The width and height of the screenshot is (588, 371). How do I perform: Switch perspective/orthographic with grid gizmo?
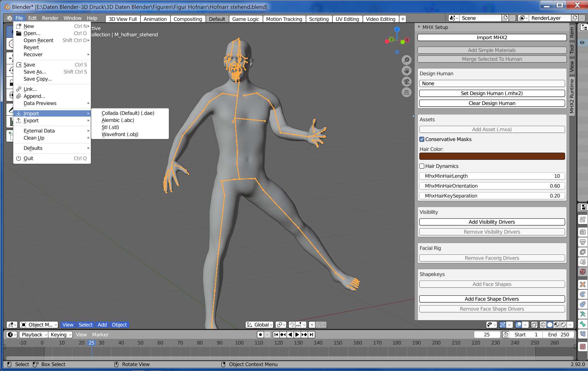pos(407,93)
